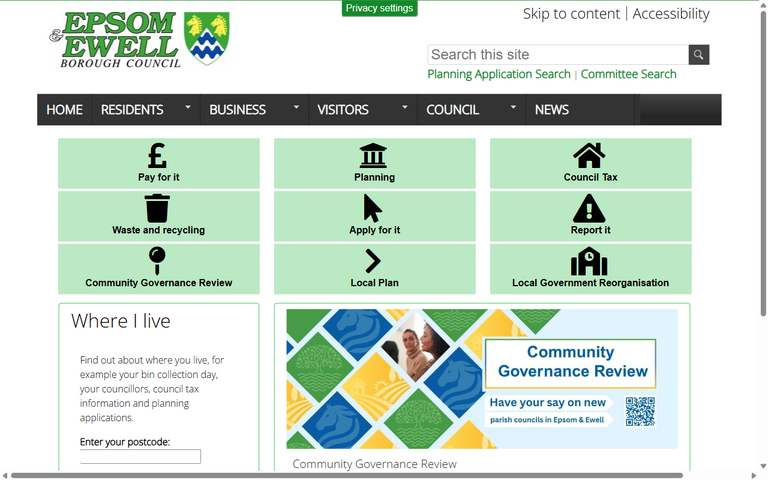Click the Local Plan chevron icon
The image size is (768, 480).
pos(373,261)
